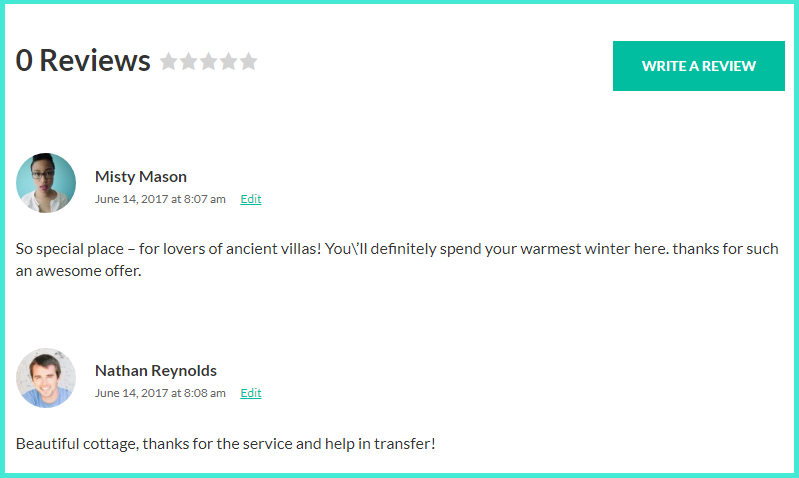
Task: Open the Write a Review button
Action: [x=699, y=66]
